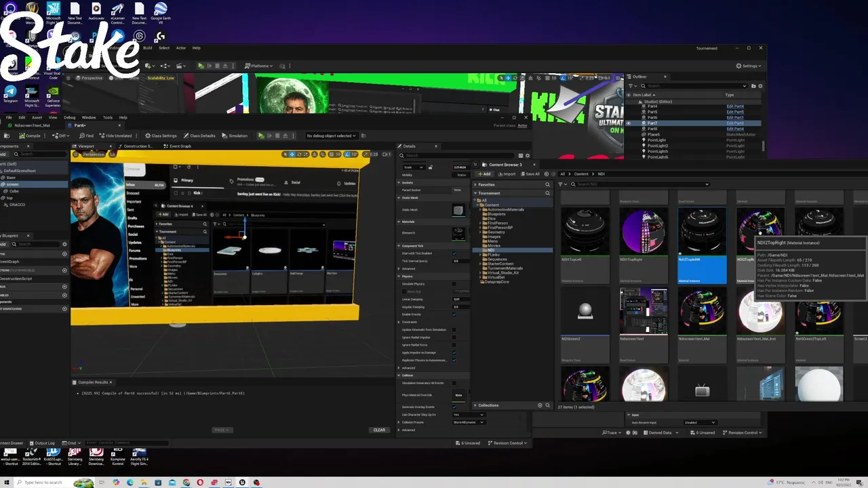
Task: Open the Opera browser from the taskbar
Action: (200, 483)
